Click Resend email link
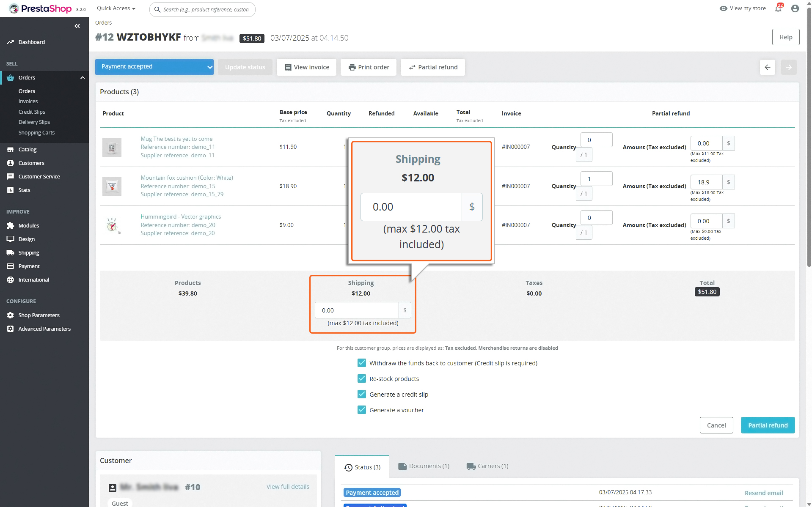 (764, 493)
